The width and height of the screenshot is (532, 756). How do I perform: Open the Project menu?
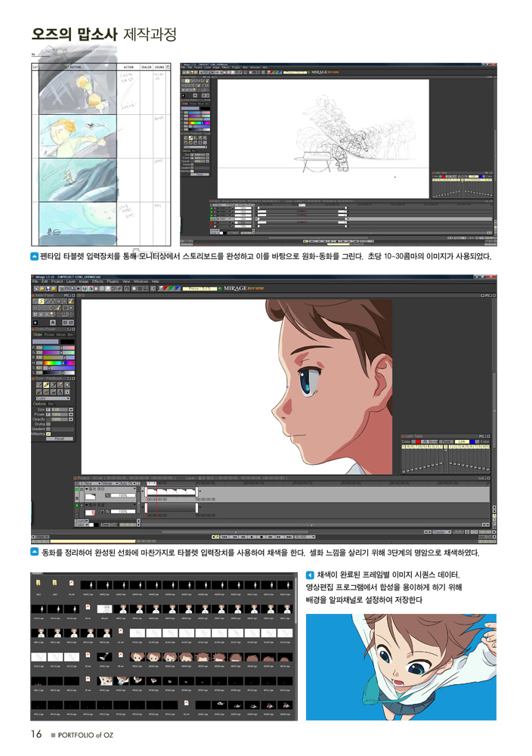click(57, 281)
